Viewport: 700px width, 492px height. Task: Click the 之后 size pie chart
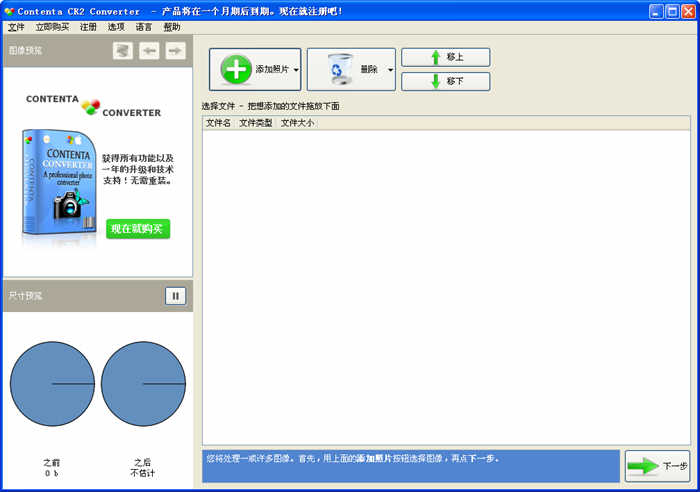143,384
